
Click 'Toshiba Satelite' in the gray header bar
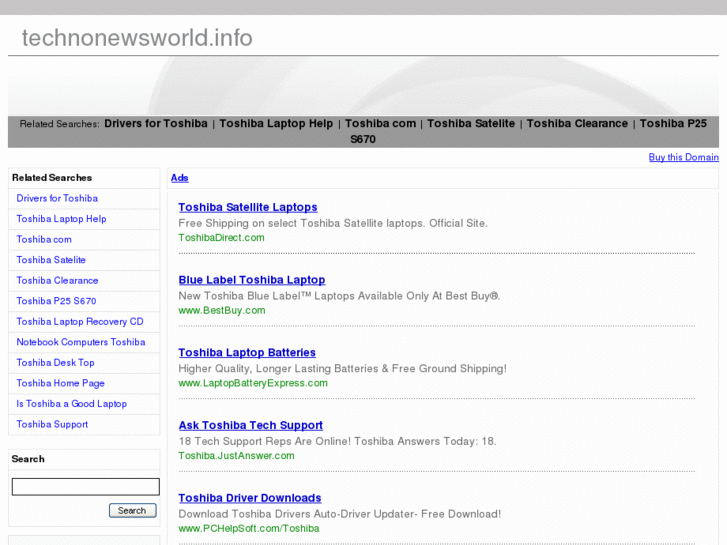471,123
